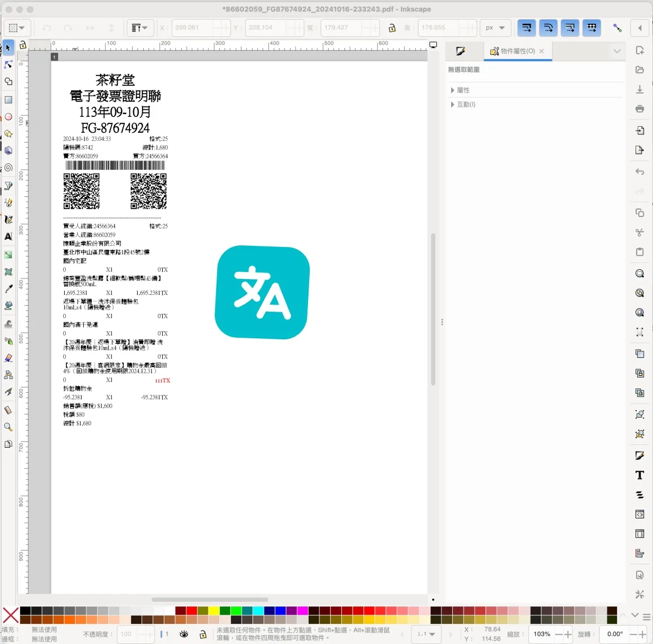Open the Text and Font dialog icon
Screen dimensions: 653x644
(639, 475)
